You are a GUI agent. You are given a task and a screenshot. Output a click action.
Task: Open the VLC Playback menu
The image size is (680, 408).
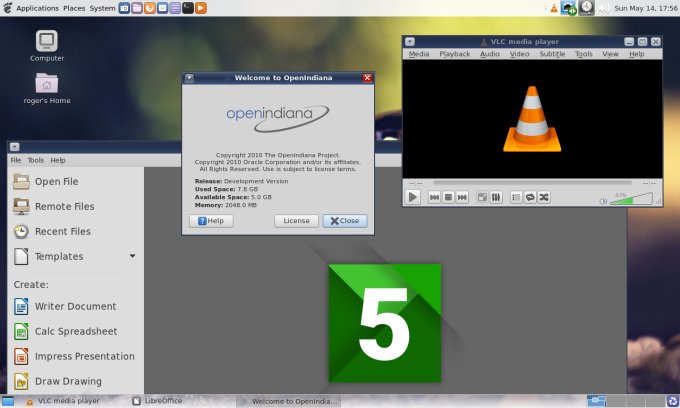(454, 54)
